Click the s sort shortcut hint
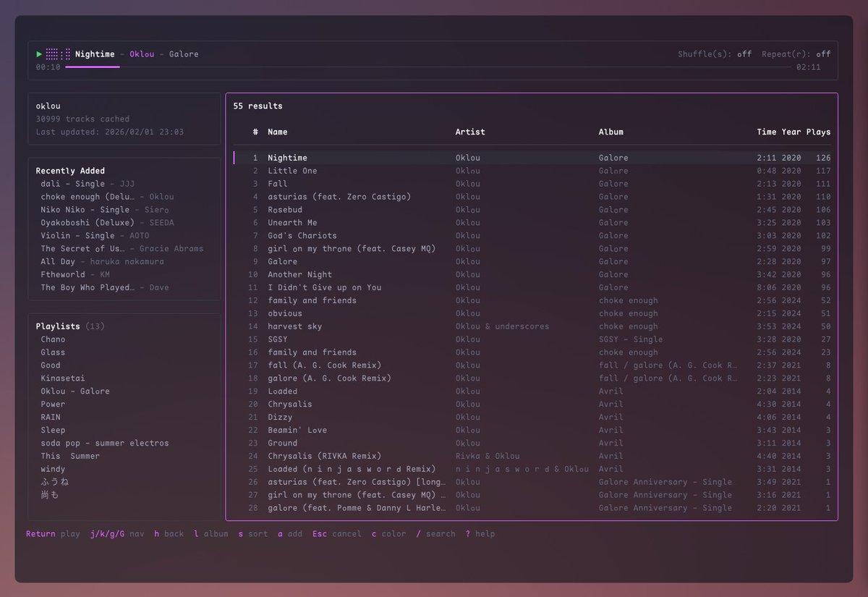Image resolution: width=868 pixels, height=597 pixels. (253, 534)
